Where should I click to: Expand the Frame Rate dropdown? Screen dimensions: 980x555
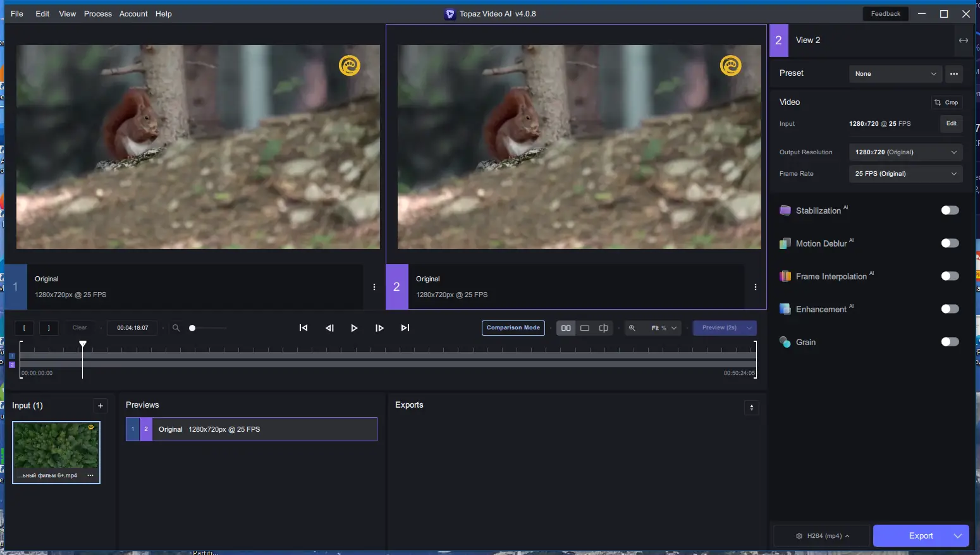click(905, 174)
